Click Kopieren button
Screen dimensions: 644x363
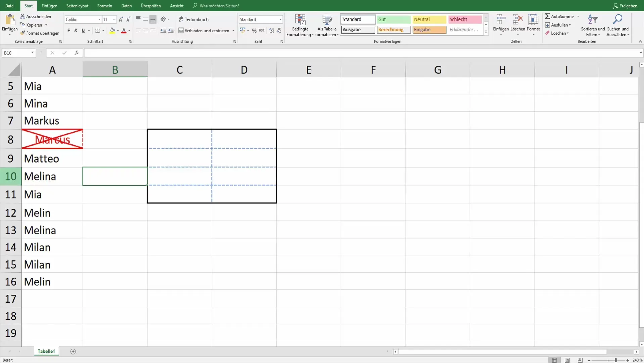click(31, 25)
